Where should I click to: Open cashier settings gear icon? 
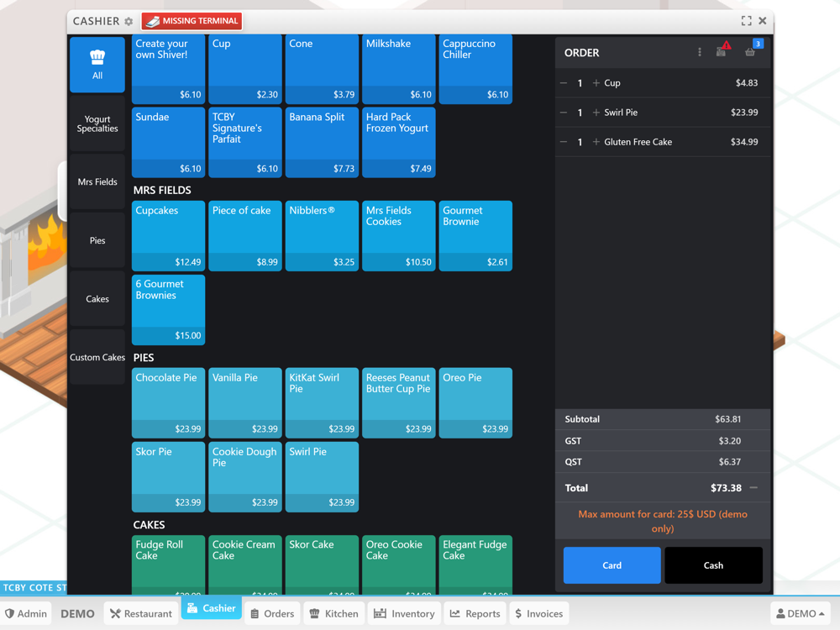pos(129,22)
